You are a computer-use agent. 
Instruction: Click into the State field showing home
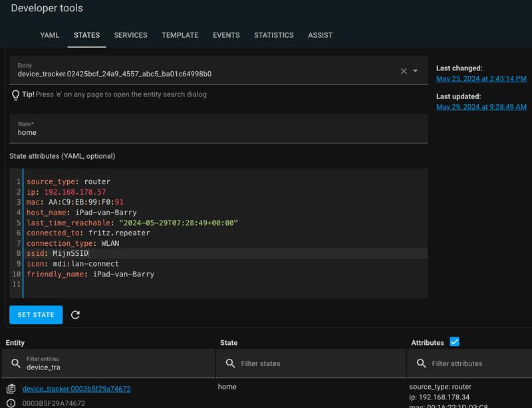(218, 132)
